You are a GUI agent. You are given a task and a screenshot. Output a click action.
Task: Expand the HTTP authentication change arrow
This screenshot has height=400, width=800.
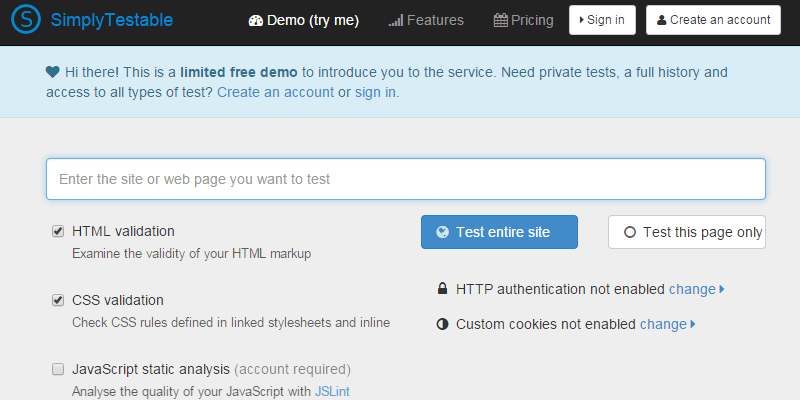[722, 289]
